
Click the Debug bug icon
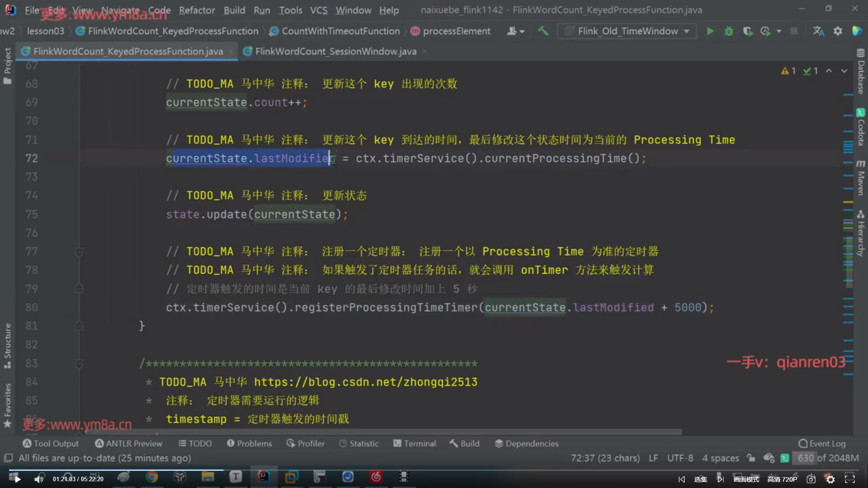729,31
